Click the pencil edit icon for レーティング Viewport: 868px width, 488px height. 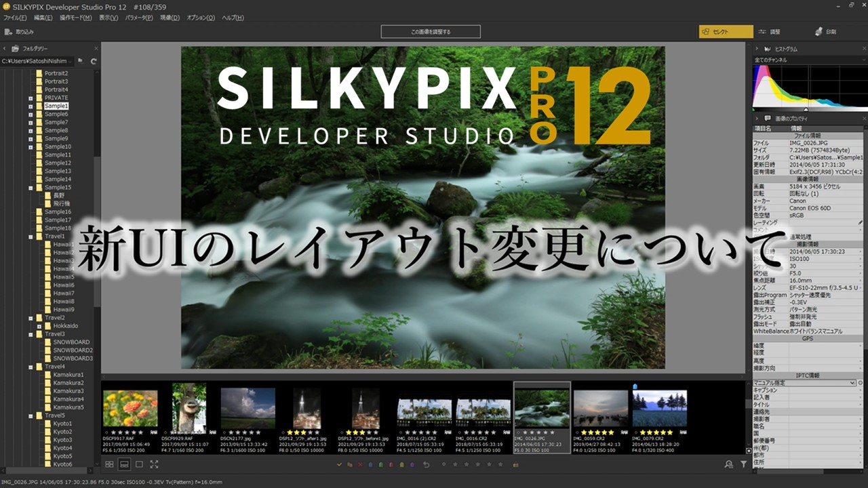861,223
